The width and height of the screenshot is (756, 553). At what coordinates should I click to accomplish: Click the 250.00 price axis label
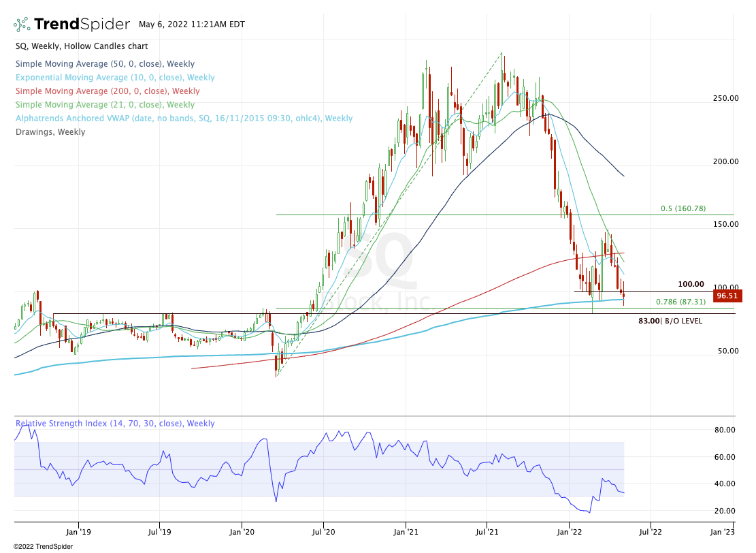click(x=725, y=98)
